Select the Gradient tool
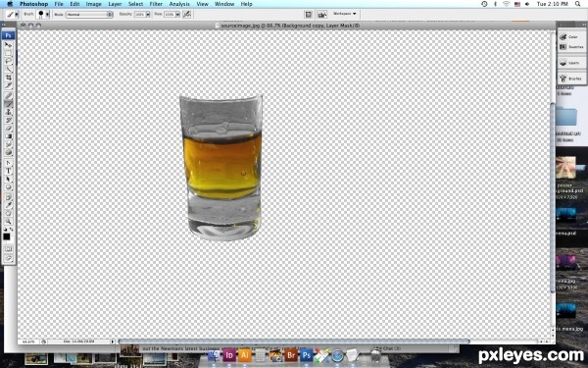Image resolution: width=588 pixels, height=368 pixels. (x=8, y=136)
